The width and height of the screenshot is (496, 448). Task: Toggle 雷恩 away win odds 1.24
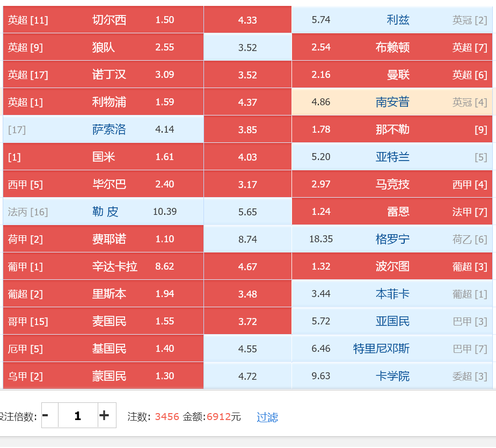(392, 212)
